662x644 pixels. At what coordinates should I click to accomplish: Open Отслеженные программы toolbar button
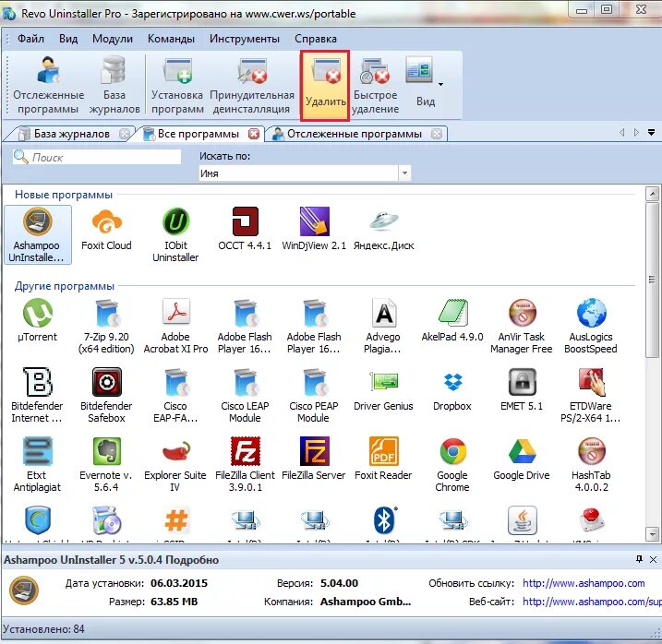click(x=48, y=85)
